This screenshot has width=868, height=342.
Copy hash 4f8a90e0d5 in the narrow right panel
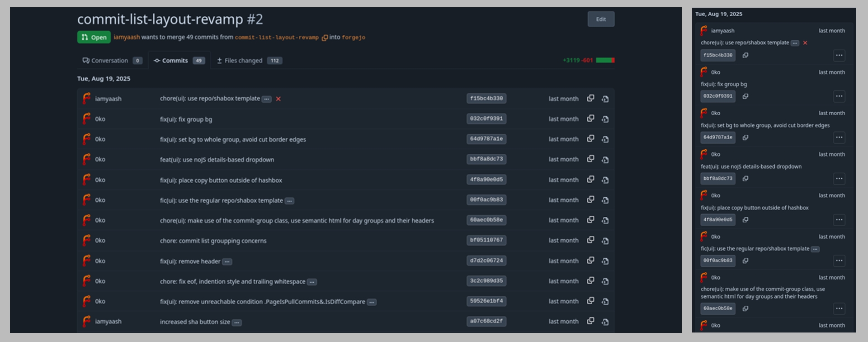745,219
